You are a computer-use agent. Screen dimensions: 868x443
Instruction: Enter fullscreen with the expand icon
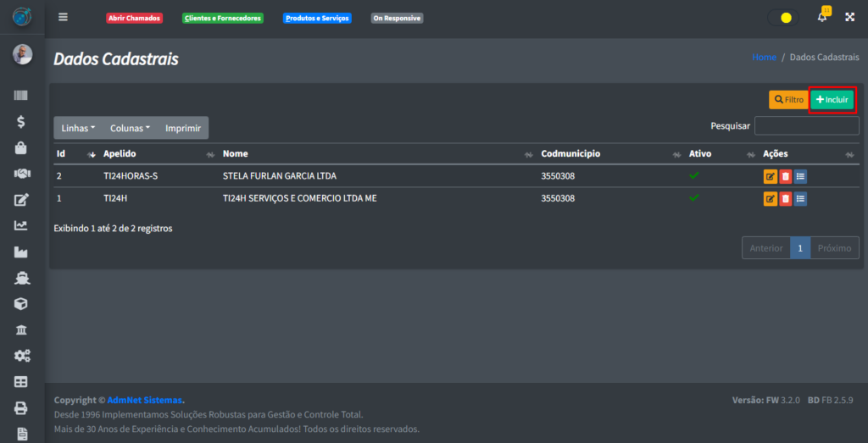point(850,18)
